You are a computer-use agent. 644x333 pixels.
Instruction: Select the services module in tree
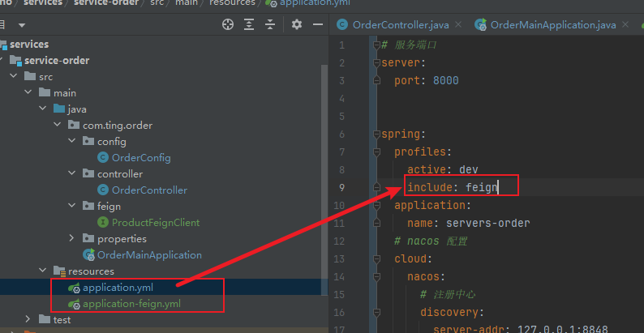tap(29, 45)
